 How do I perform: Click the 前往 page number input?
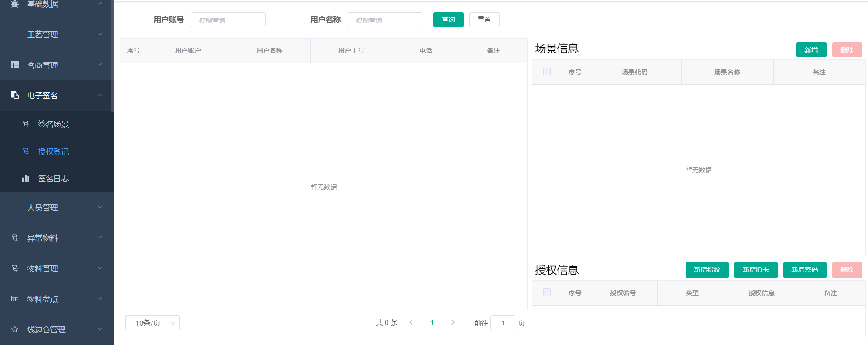pos(503,323)
